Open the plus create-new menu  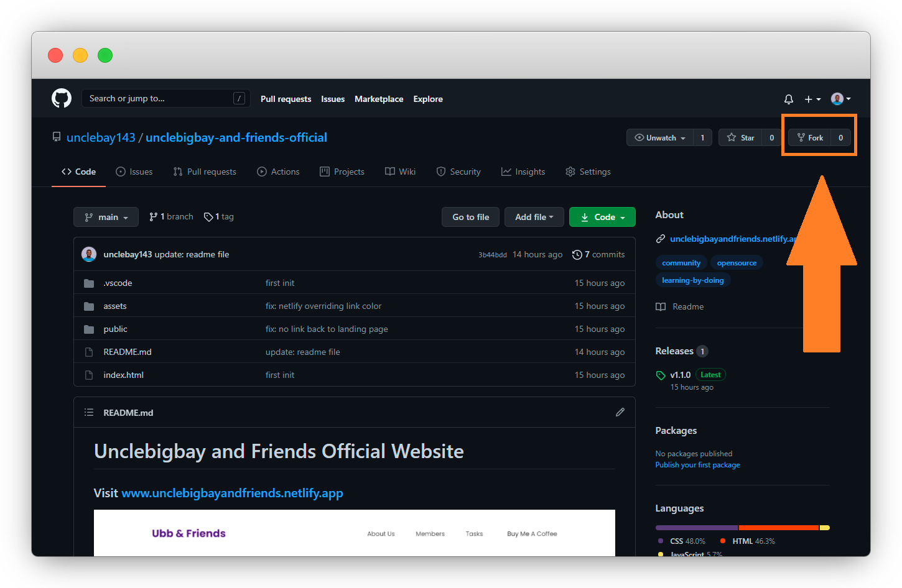click(x=812, y=99)
